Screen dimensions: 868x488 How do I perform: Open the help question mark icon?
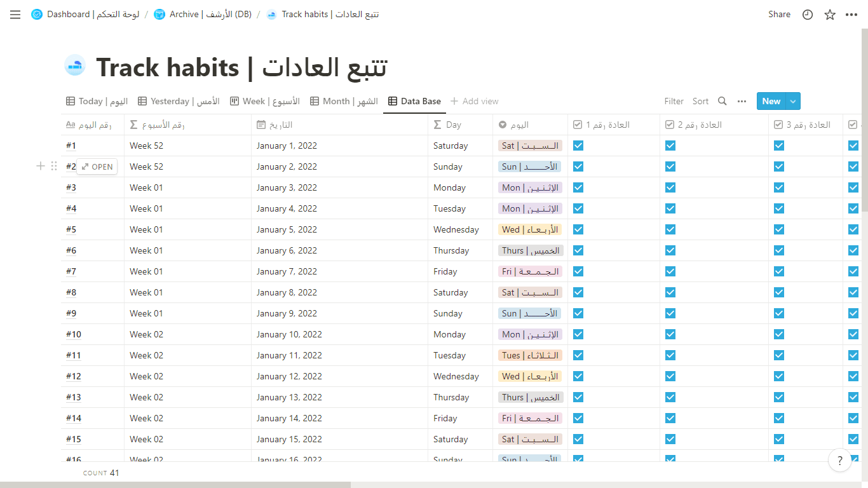(840, 460)
